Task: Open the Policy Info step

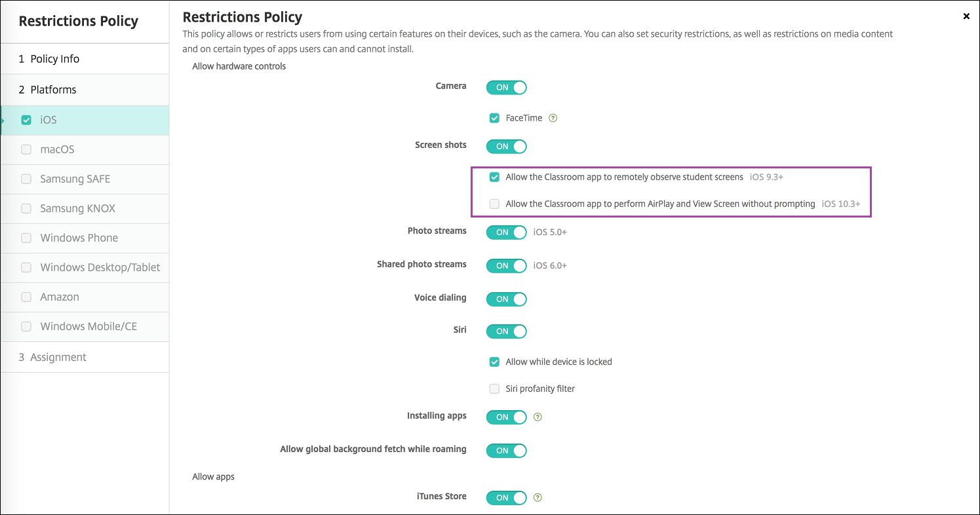Action: (x=55, y=59)
